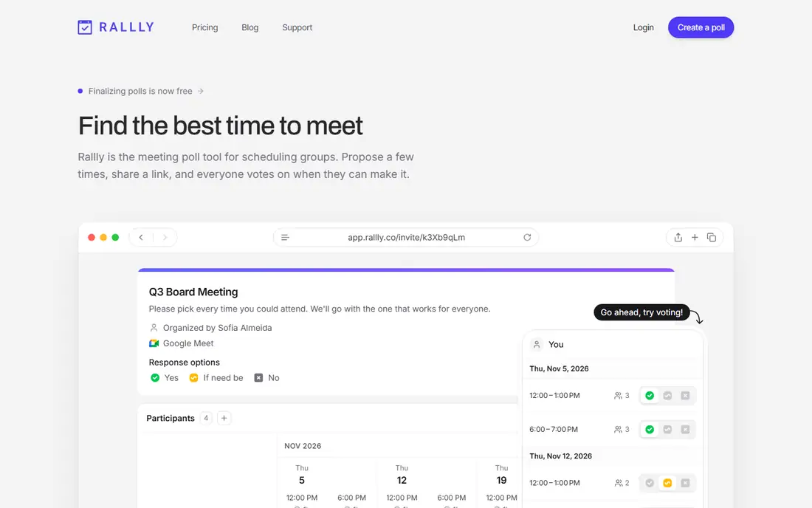Click the reload icon in address bar

[527, 237]
